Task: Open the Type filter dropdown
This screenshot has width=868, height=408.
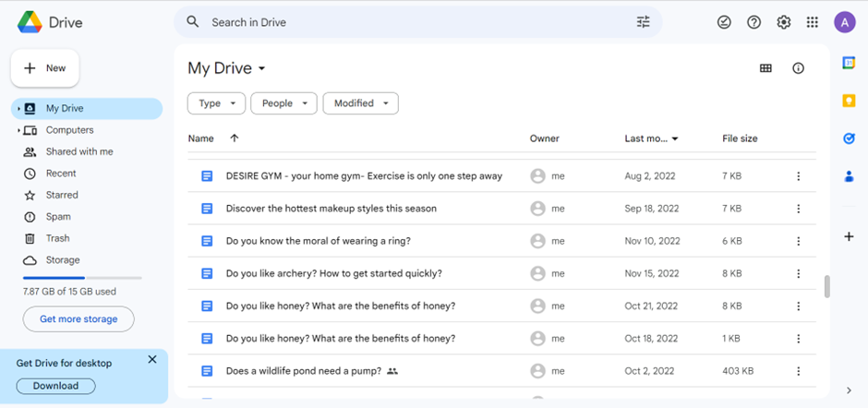Action: tap(216, 103)
